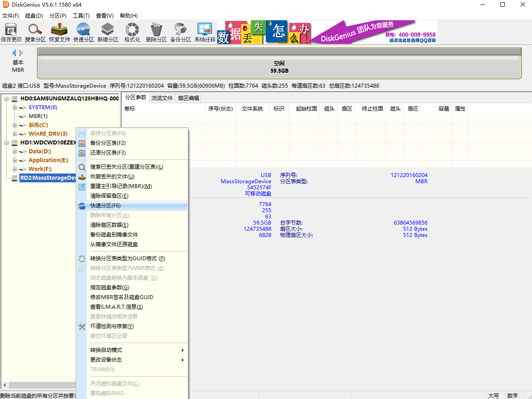Switch to the 扇区编辑 tab
The width and height of the screenshot is (532, 399).
188,98
